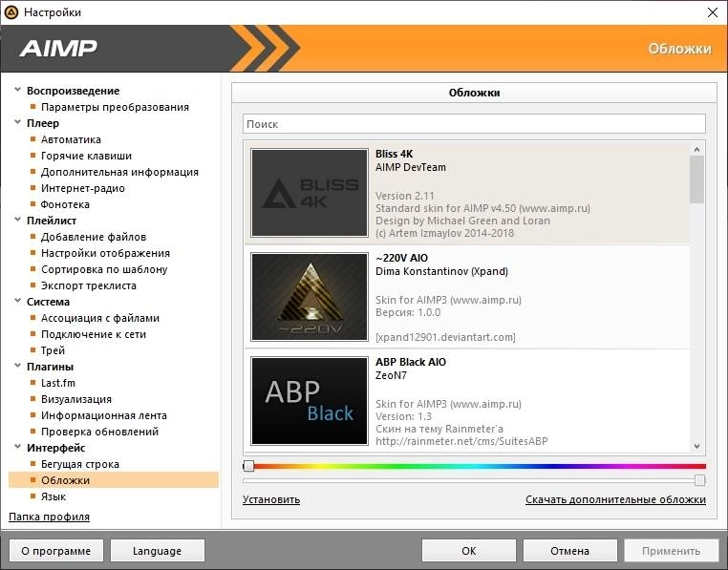Select the Плагины category heading
Image resolution: width=728 pixels, height=570 pixels.
tap(50, 368)
